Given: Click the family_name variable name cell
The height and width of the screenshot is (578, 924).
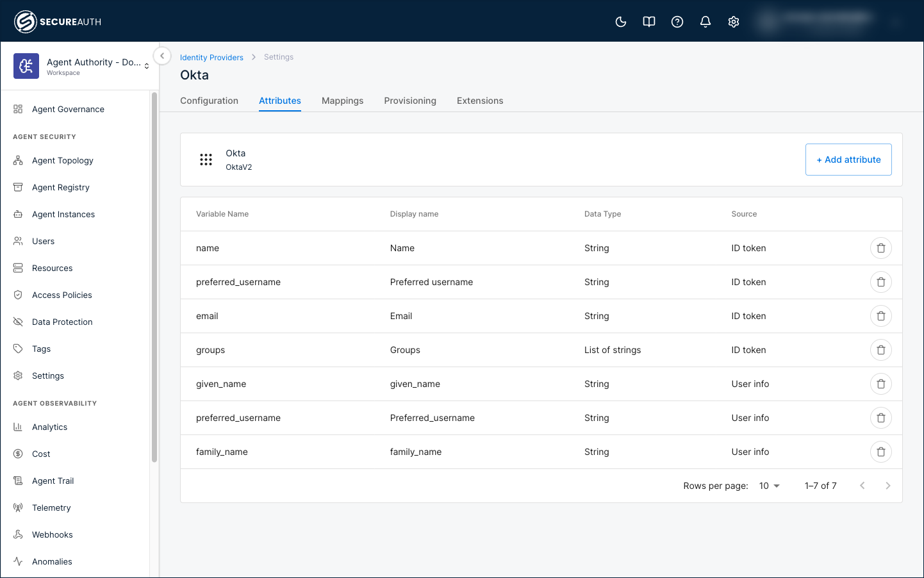Looking at the screenshot, I should click(x=222, y=452).
